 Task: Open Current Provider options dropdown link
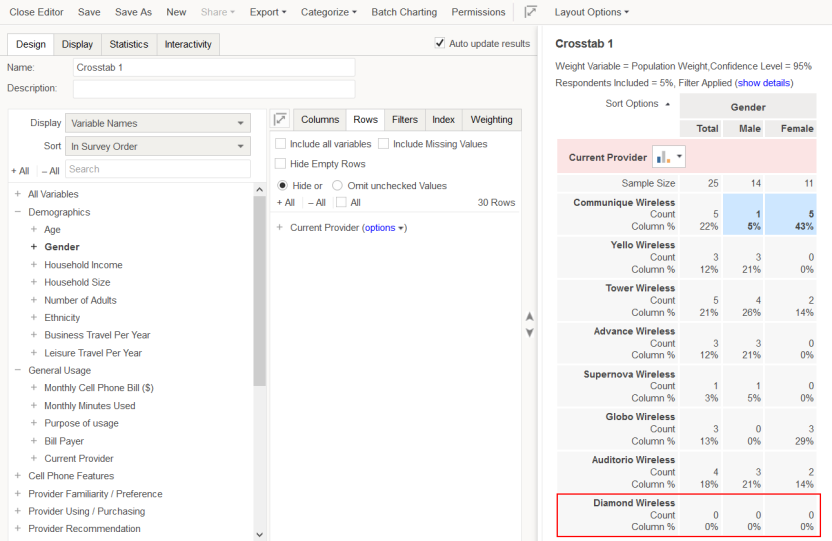click(385, 228)
